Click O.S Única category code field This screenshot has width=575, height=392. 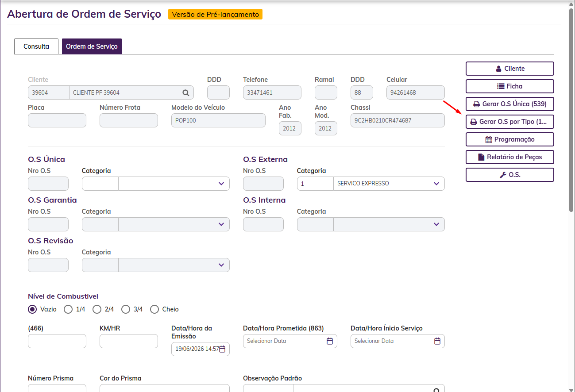(100, 184)
